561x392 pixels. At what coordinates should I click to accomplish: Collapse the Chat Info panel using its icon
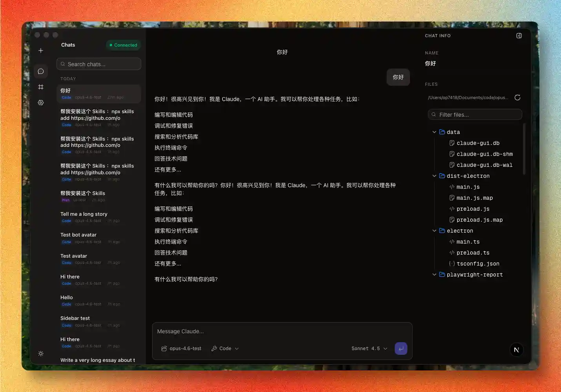coord(519,36)
